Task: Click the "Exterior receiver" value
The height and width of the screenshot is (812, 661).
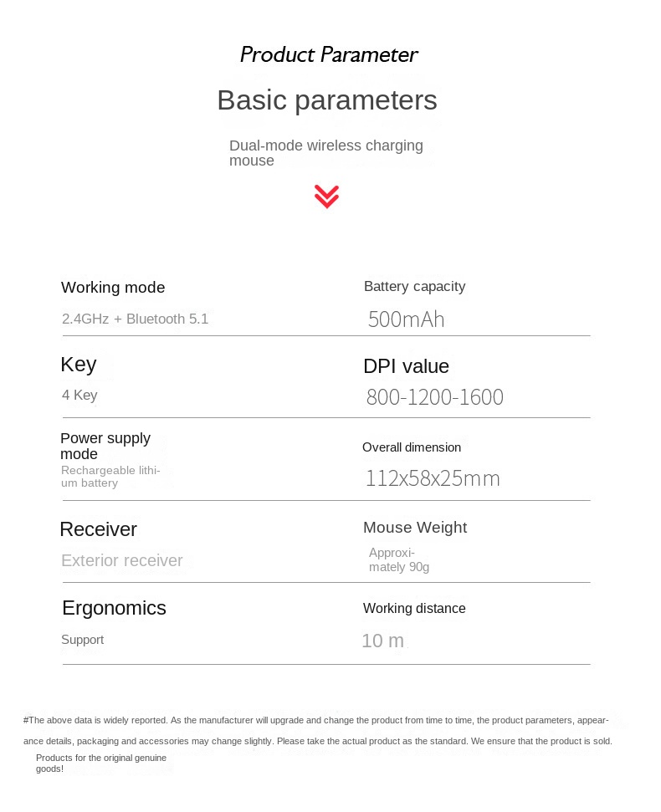Action: tap(121, 561)
